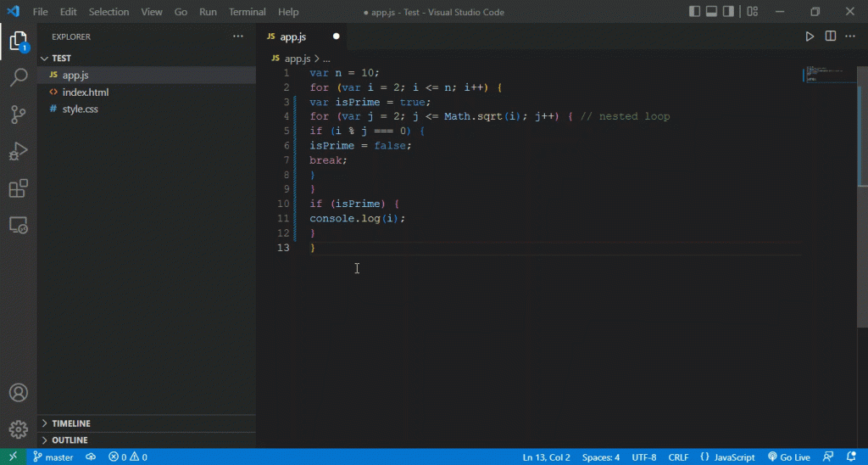
Task: Open the Manage gear icon
Action: [19, 429]
